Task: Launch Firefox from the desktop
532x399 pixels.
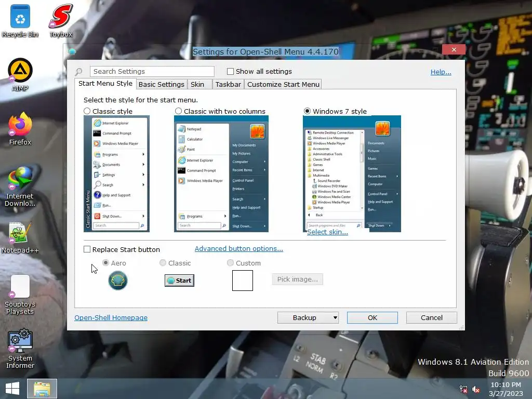Action: tap(20, 129)
